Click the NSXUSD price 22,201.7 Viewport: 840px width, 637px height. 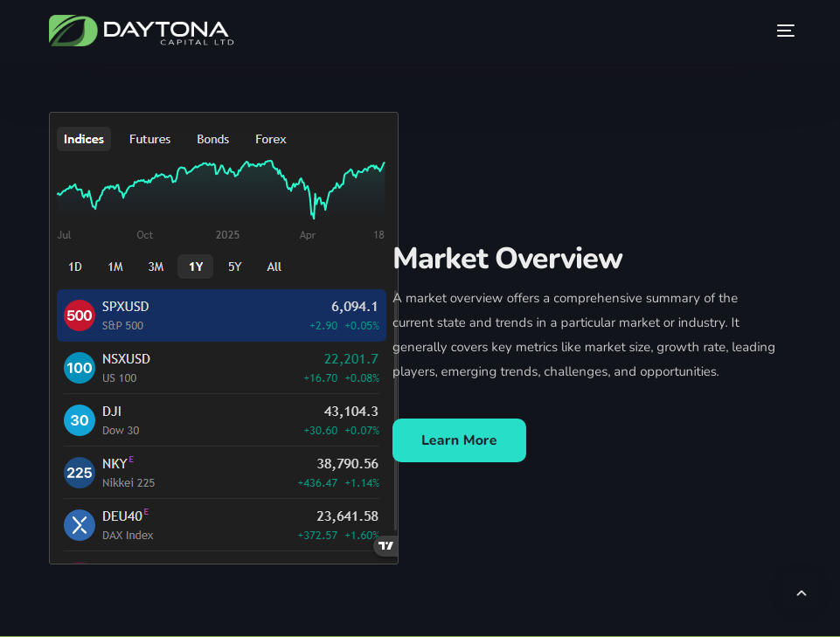point(351,359)
